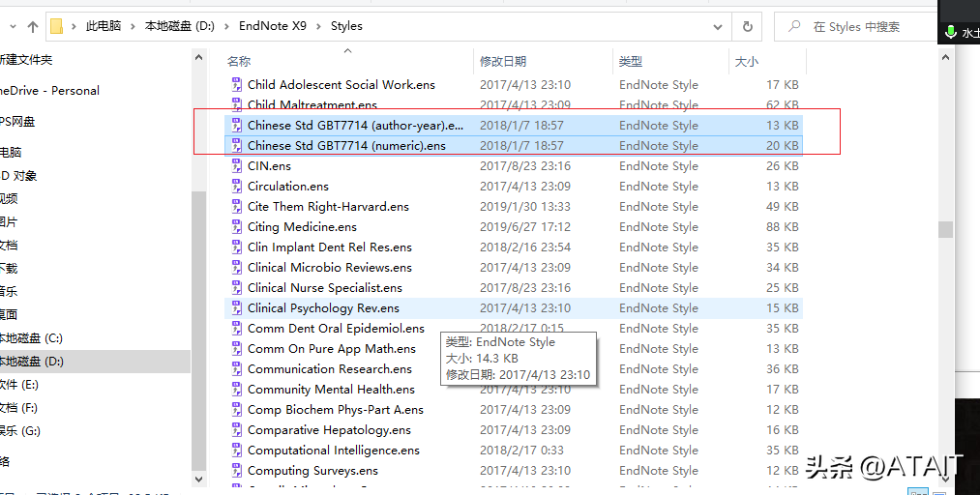Sort by 名称 column header
Screen dimensions: 980x495
click(239, 61)
